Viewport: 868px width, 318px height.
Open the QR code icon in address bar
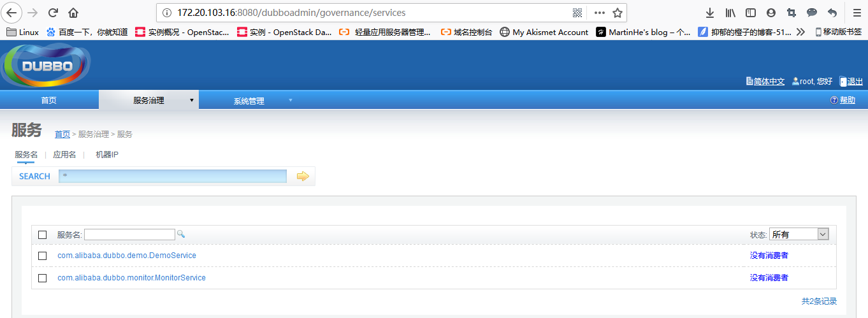point(577,13)
